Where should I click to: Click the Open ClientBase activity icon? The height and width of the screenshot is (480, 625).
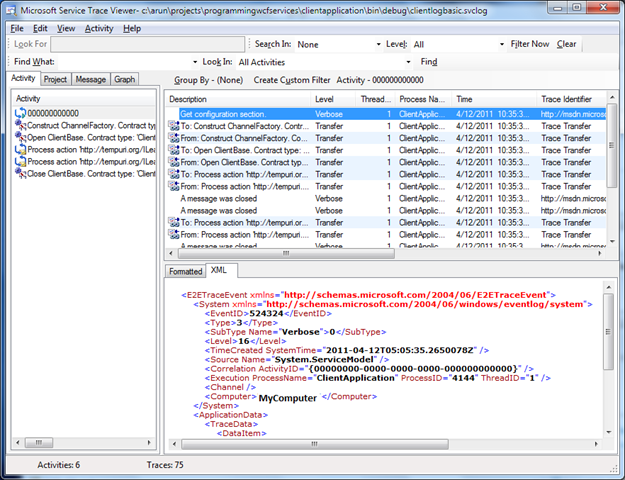click(20, 137)
